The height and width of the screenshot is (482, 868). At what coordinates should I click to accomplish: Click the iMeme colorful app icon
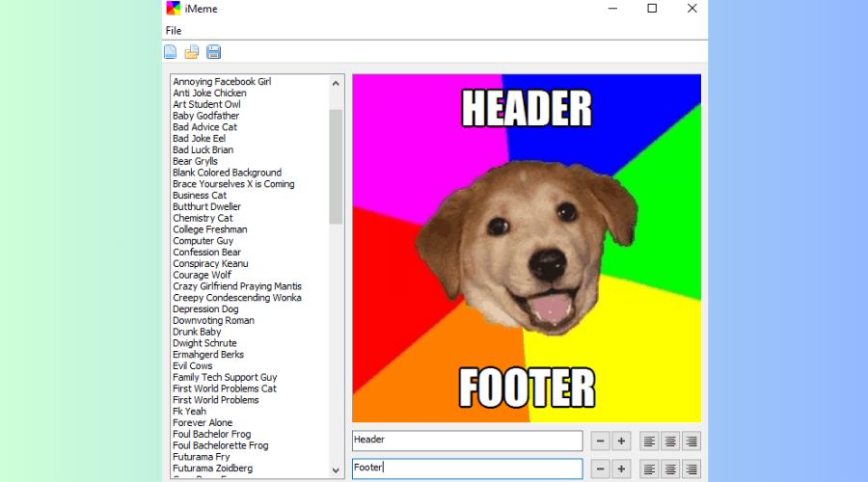pyautogui.click(x=174, y=9)
